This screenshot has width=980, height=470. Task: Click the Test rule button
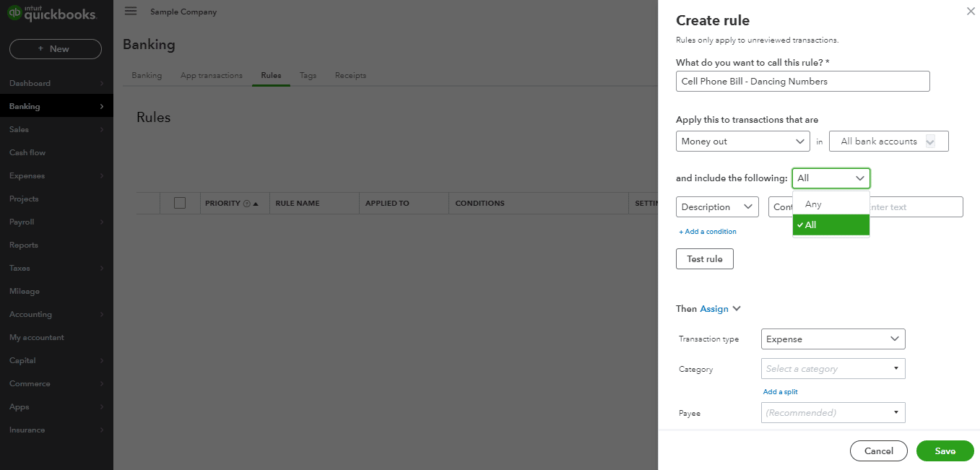tap(704, 258)
